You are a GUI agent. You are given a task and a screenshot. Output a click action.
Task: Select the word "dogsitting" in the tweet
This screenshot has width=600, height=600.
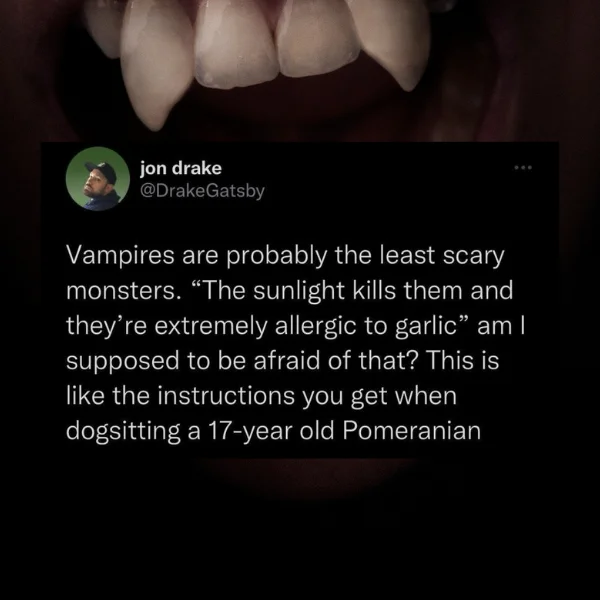click(x=123, y=432)
